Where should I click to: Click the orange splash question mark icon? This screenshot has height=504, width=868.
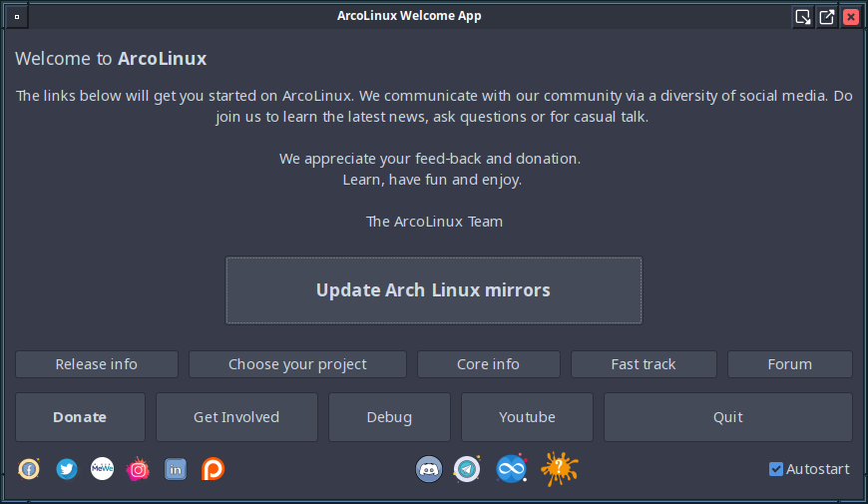click(559, 469)
